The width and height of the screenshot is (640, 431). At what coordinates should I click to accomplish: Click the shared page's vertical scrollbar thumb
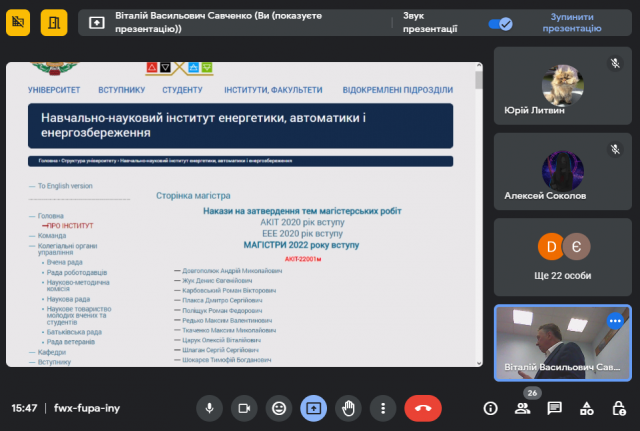tap(479, 80)
